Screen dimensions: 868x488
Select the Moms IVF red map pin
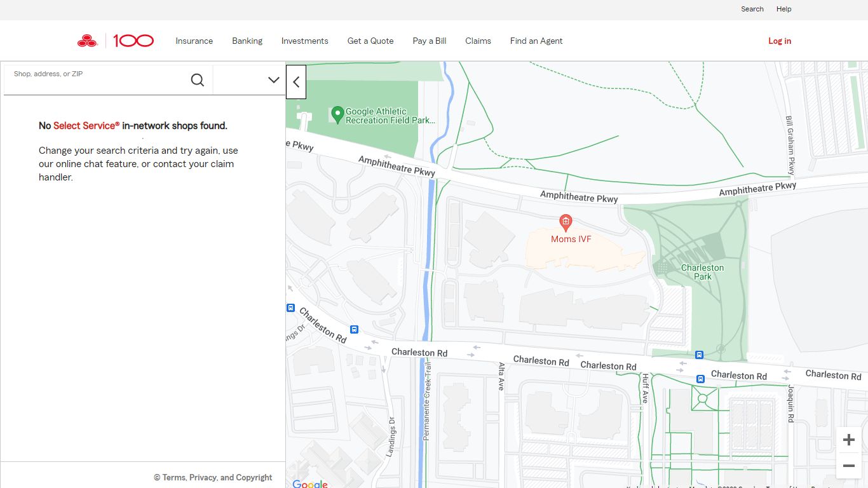pyautogui.click(x=566, y=223)
